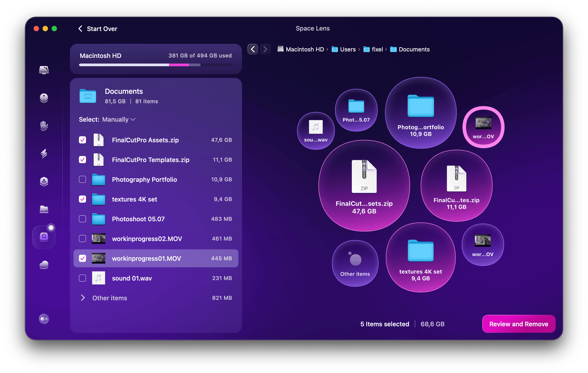The width and height of the screenshot is (588, 373).
Task: Open the Applications shield icon in the sidebar
Action: click(x=44, y=182)
